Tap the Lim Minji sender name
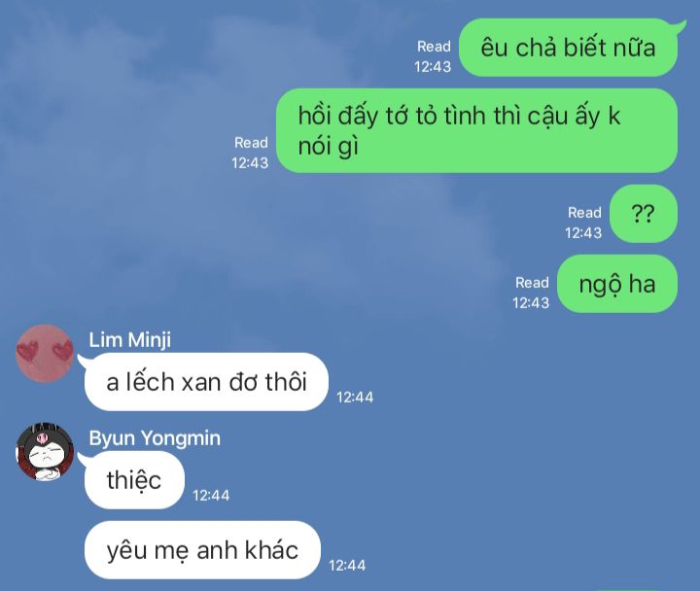This screenshot has width=700, height=591. click(129, 339)
